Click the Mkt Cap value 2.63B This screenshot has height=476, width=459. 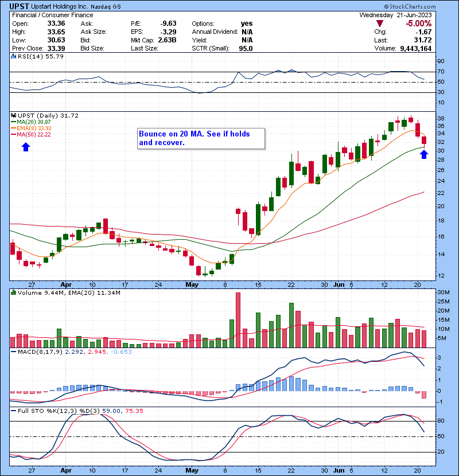pyautogui.click(x=167, y=40)
